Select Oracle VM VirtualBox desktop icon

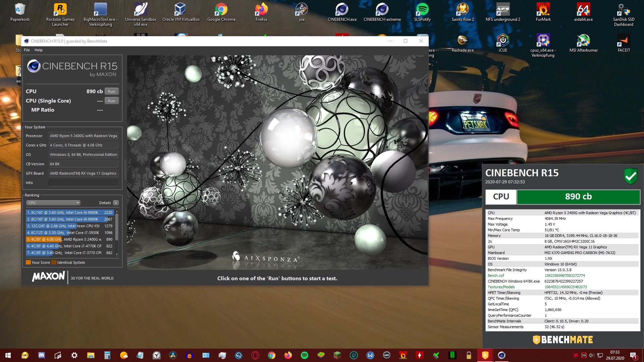181,12
